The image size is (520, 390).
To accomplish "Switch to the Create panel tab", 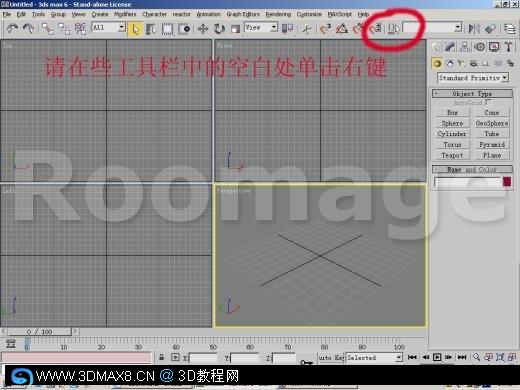I will pos(436,47).
